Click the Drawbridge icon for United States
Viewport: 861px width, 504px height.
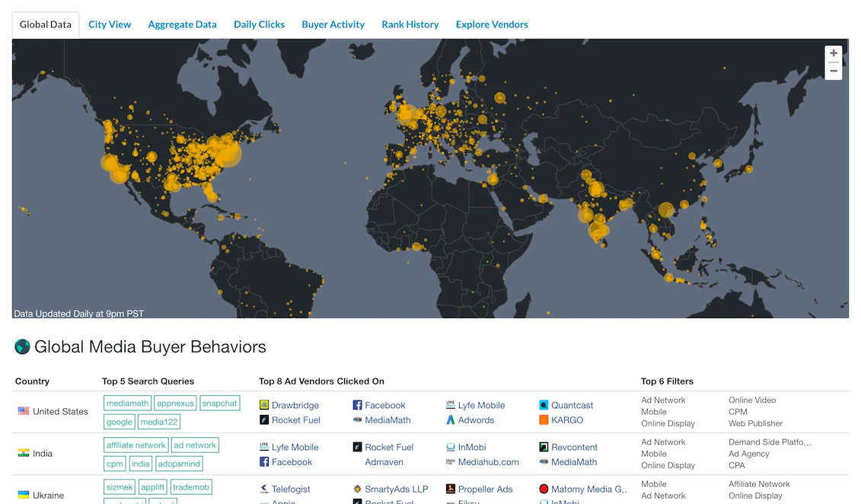point(264,404)
